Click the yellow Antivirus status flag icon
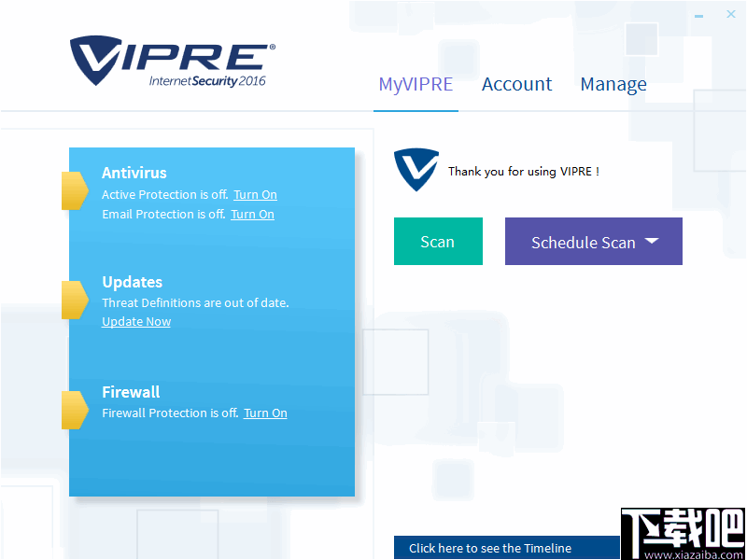The image size is (747, 560). (x=73, y=189)
